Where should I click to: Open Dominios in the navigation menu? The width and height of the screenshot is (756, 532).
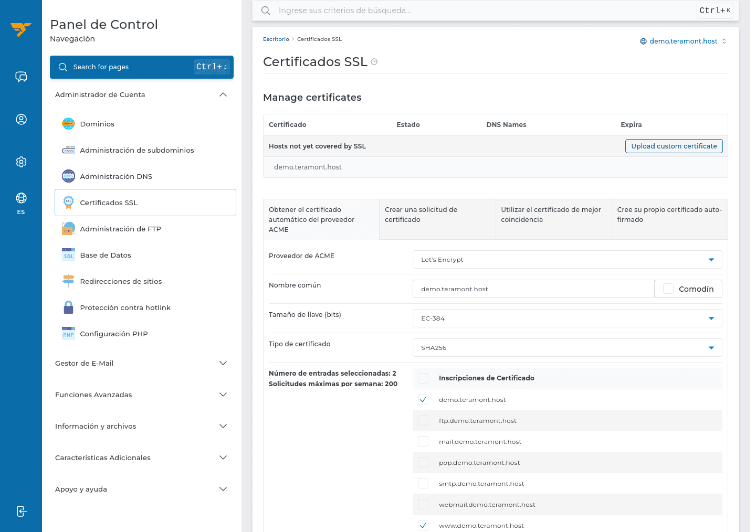pyautogui.click(x=145, y=124)
